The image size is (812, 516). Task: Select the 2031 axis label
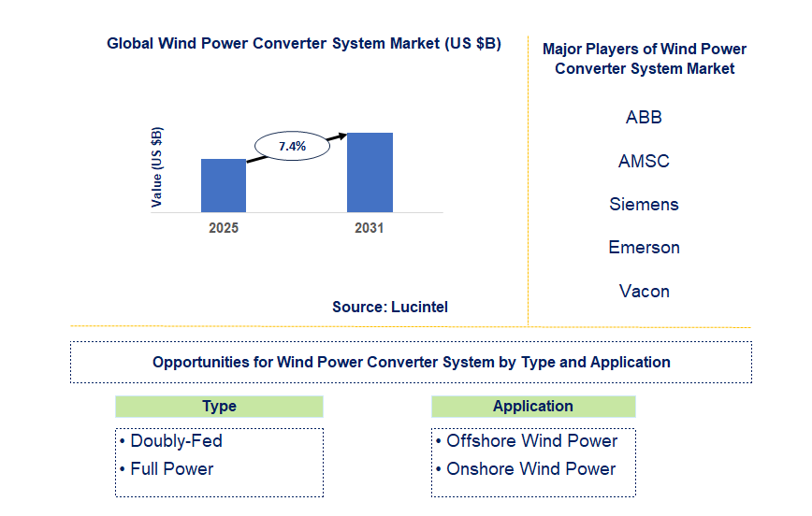[370, 228]
